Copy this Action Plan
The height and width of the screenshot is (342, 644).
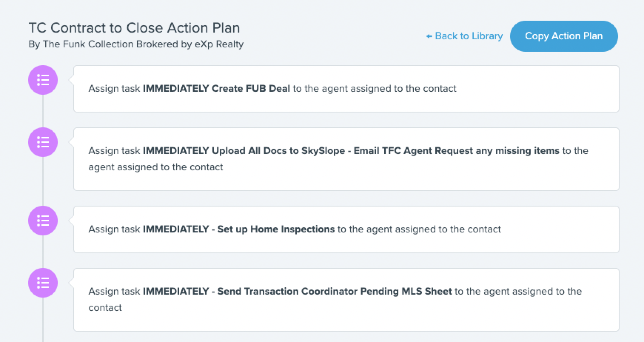point(564,36)
